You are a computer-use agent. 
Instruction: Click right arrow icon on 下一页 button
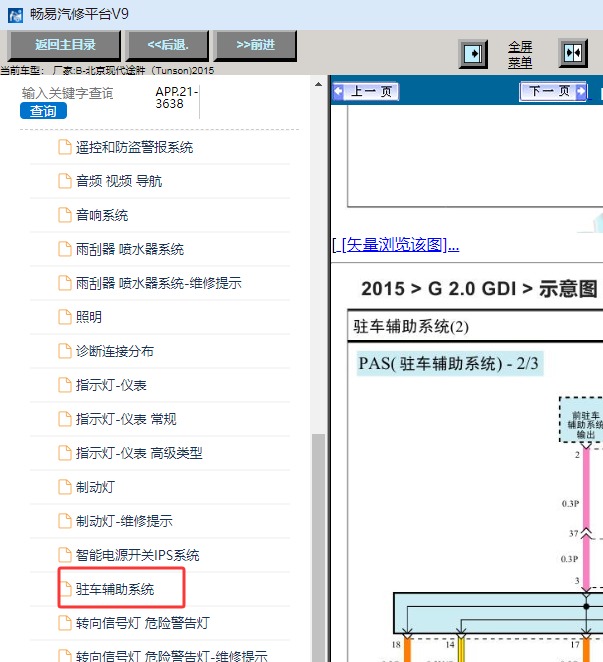pos(581,91)
